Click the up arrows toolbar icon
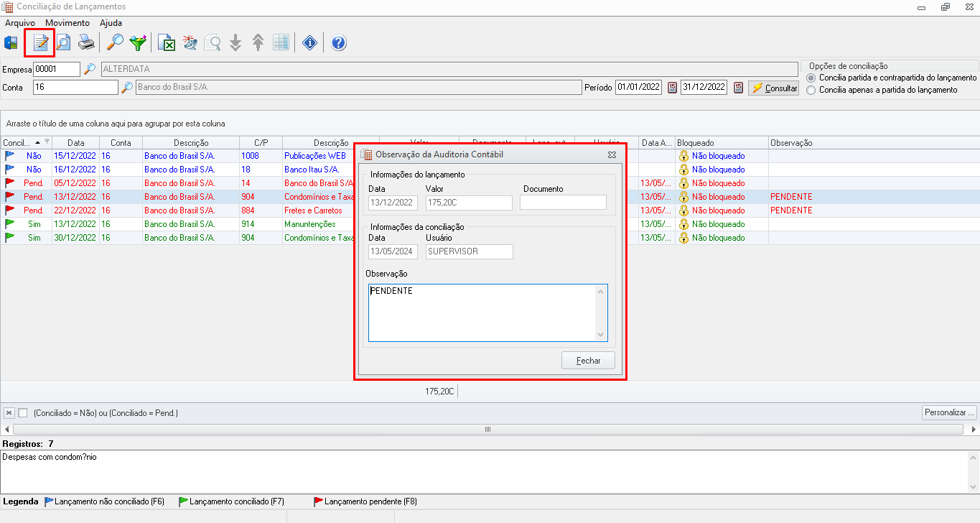 pos(258,43)
